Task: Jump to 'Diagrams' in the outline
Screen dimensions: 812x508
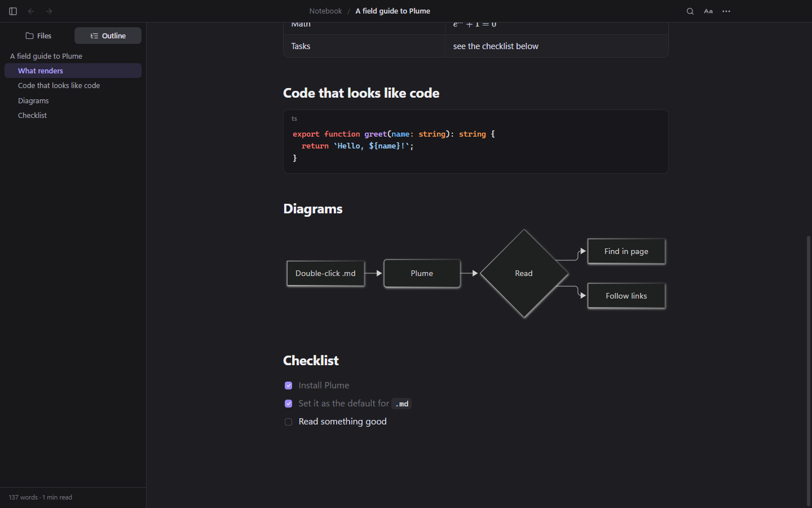Action: [x=73, y=100]
